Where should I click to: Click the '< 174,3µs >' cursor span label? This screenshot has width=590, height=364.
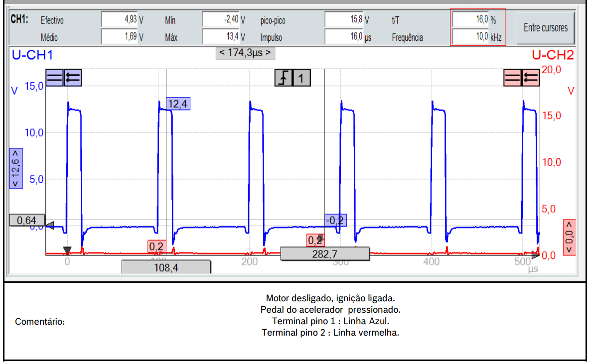[245, 53]
